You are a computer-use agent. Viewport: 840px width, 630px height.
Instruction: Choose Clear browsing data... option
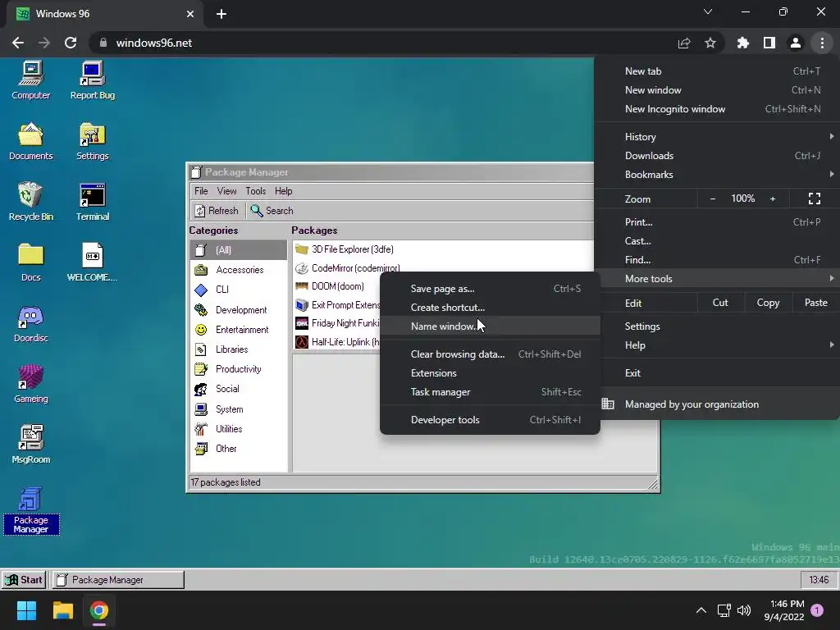[490, 354]
